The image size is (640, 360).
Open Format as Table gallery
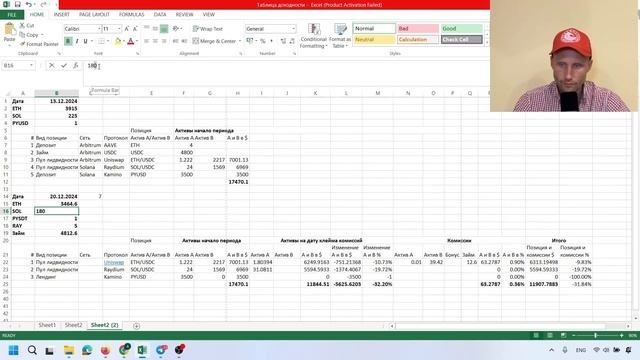point(340,36)
